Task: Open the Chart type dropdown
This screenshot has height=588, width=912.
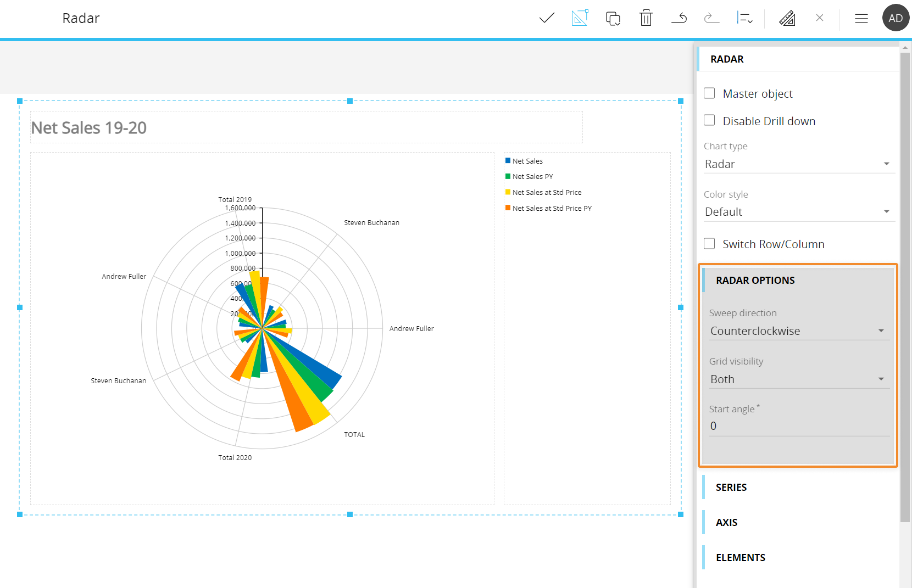Action: (799, 164)
